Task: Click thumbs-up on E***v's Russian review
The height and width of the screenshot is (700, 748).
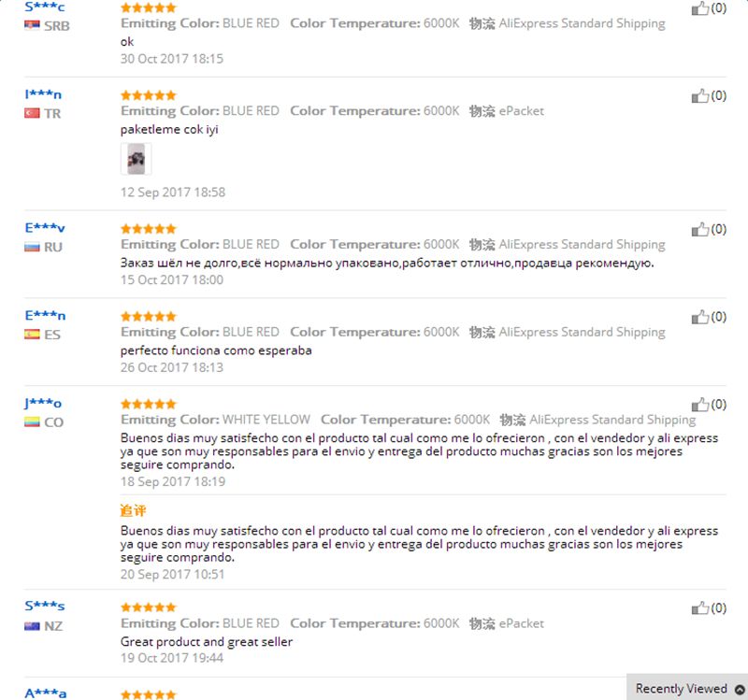Action: [699, 229]
